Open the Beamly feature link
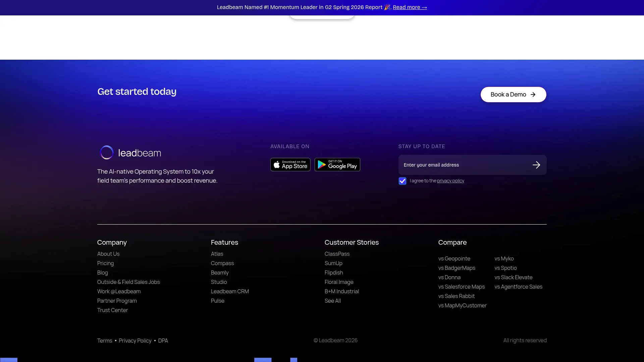 pos(220,273)
